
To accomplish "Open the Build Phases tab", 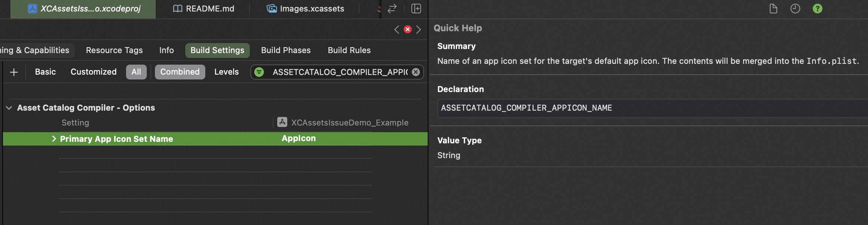I will pos(285,50).
